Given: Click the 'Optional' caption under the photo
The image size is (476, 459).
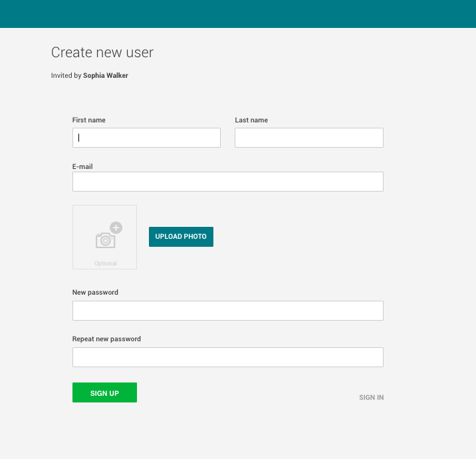Looking at the screenshot, I should click(x=105, y=263).
